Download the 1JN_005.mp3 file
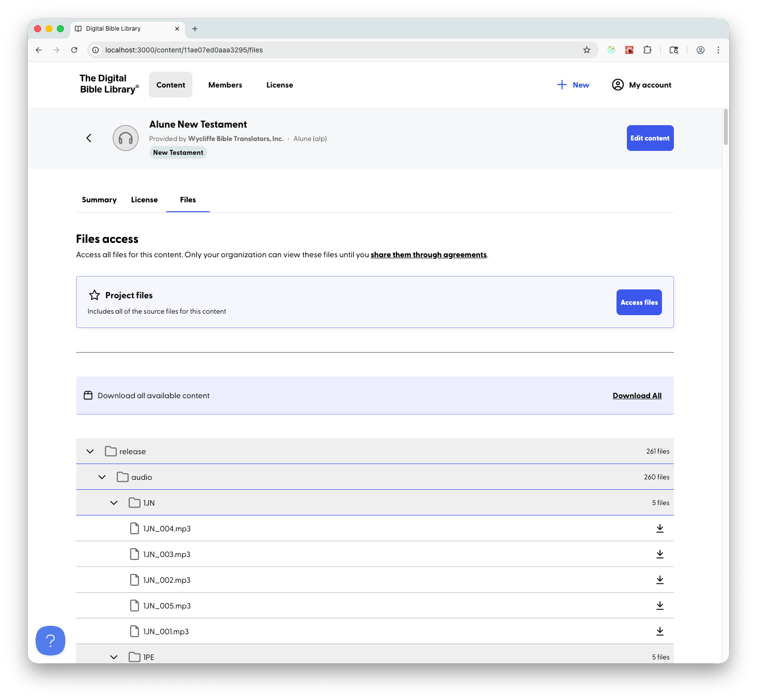757x700 pixels. click(x=660, y=606)
